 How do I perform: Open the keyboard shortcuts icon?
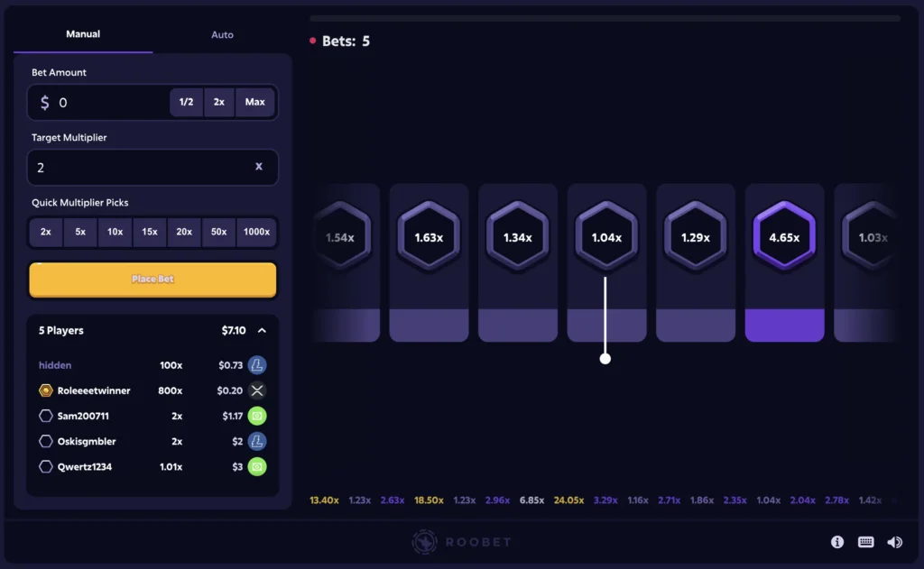point(865,542)
